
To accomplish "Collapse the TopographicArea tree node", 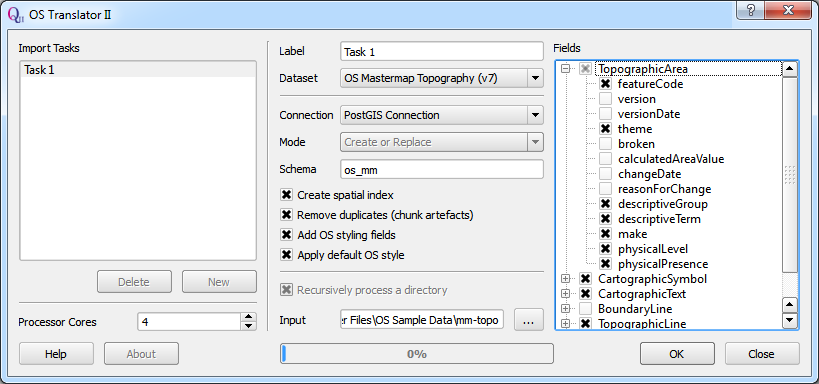I will click(x=565, y=69).
